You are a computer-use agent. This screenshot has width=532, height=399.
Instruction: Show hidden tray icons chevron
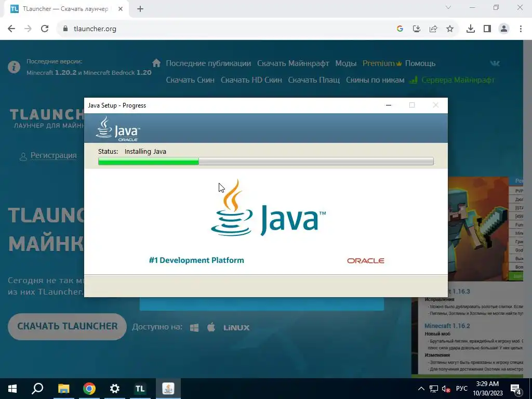pyautogui.click(x=421, y=389)
